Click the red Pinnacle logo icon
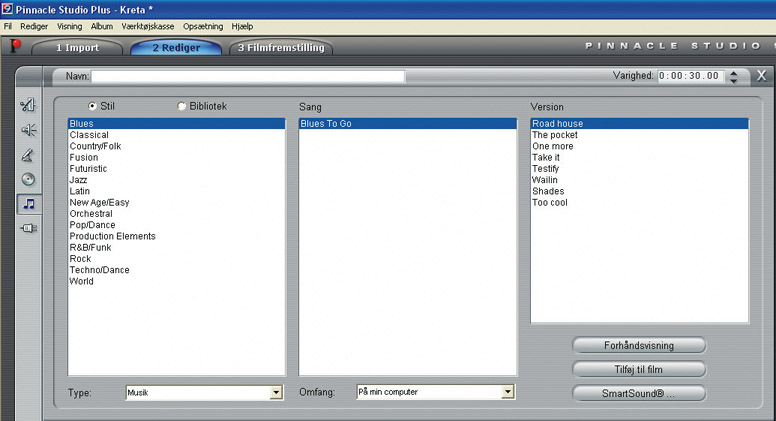776x421 pixels. (16, 46)
